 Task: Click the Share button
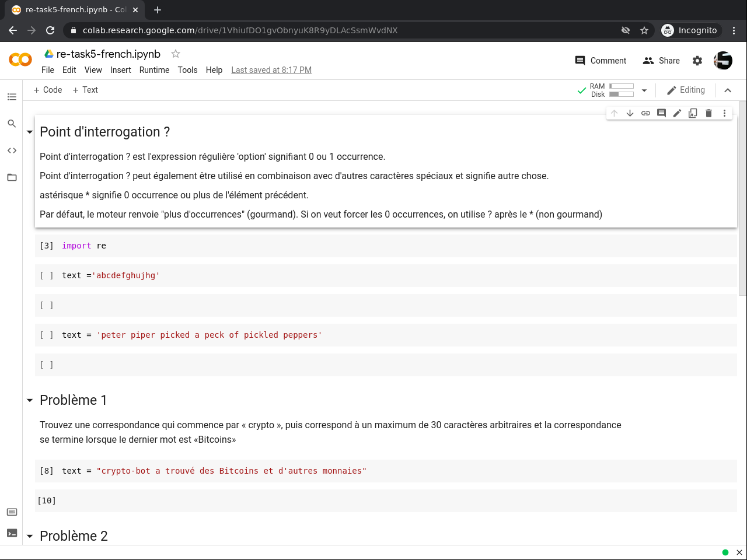tap(661, 61)
